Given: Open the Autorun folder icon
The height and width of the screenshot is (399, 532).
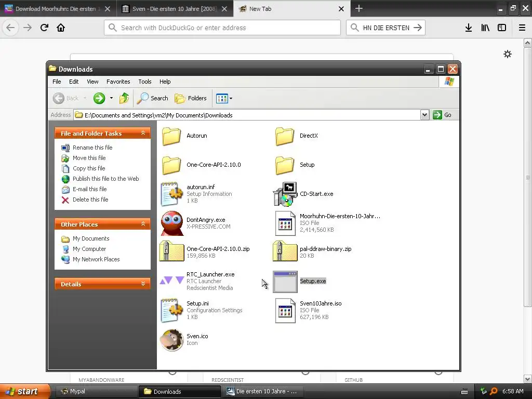Looking at the screenshot, I should tap(171, 136).
